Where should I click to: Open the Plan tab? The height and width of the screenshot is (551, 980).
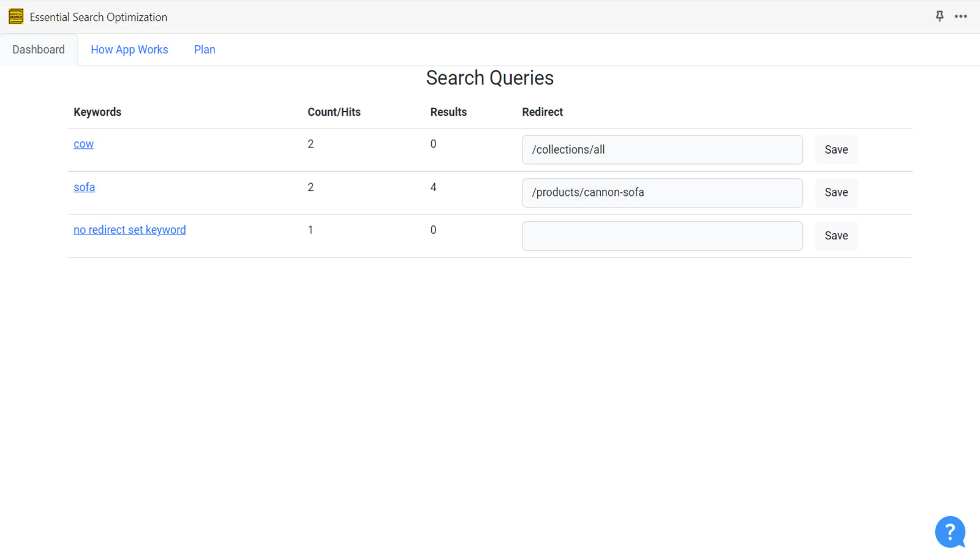(x=205, y=50)
